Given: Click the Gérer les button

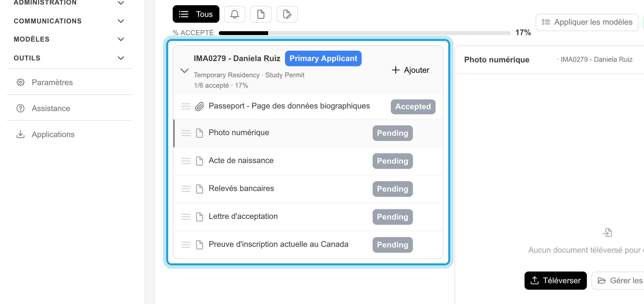Looking at the screenshot, I should 618,281.
